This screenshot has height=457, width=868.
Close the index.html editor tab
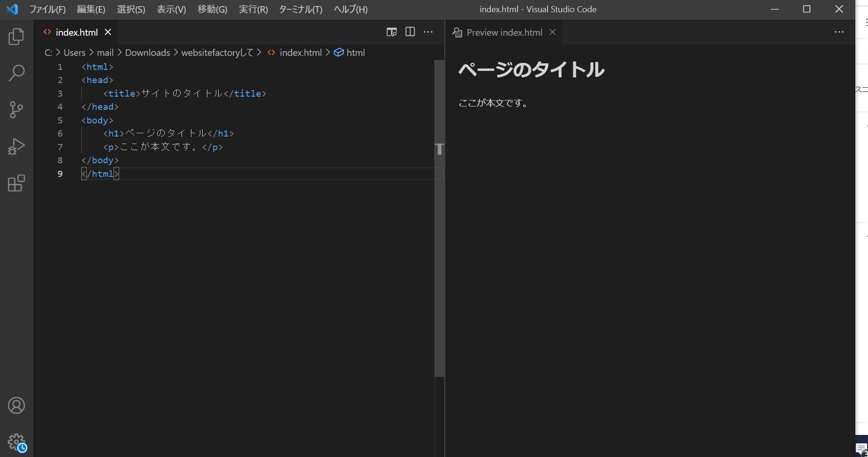108,32
